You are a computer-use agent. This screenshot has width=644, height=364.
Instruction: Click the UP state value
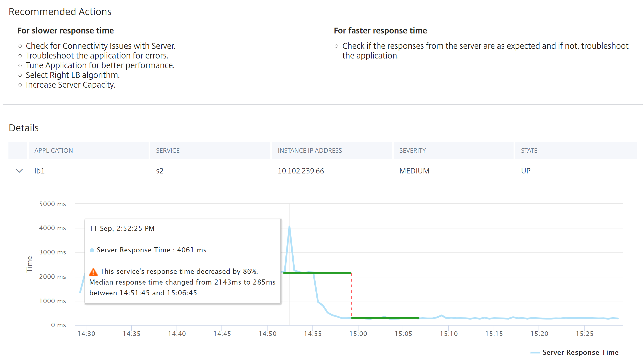526,171
